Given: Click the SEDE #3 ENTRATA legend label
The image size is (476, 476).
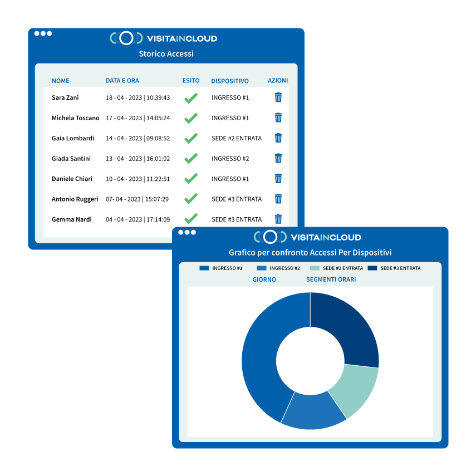Looking at the screenshot, I should click(x=400, y=268).
